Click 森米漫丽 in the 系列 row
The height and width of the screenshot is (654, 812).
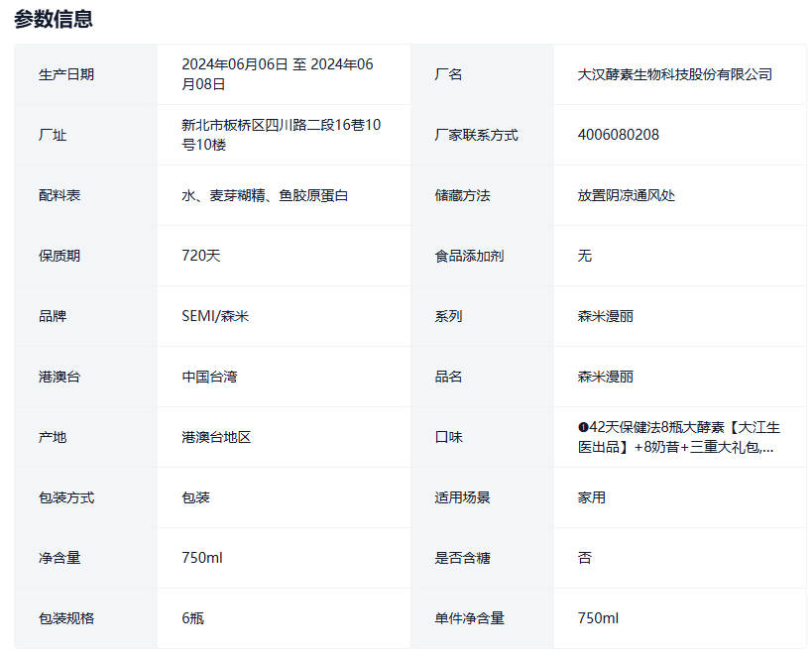point(606,316)
